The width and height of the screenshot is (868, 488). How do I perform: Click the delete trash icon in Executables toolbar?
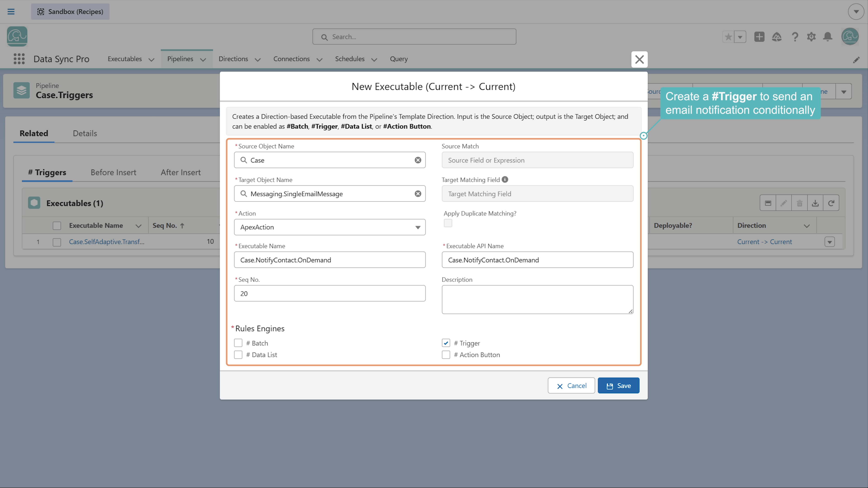(800, 203)
